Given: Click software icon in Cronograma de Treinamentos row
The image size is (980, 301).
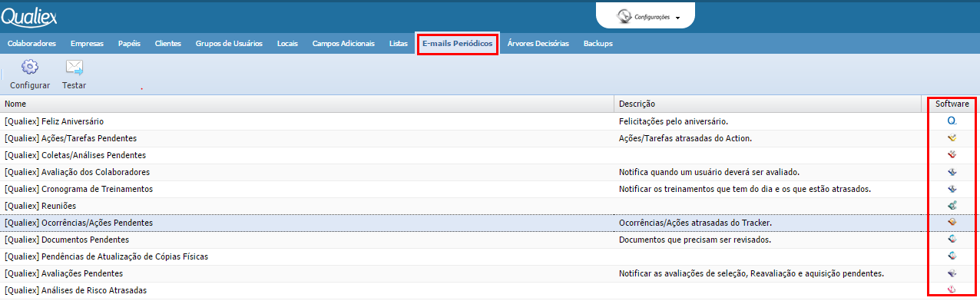Looking at the screenshot, I should click(952, 189).
